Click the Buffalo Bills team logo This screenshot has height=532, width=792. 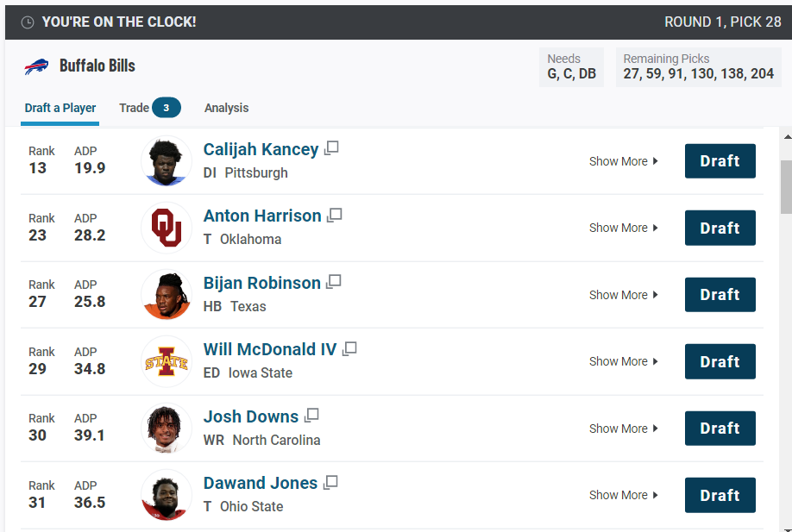click(x=36, y=66)
